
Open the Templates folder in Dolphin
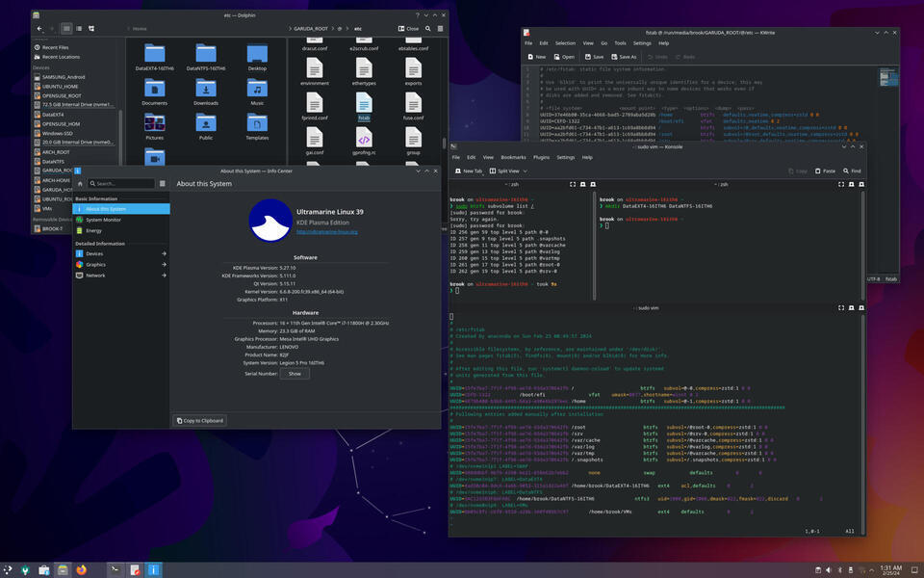click(257, 127)
